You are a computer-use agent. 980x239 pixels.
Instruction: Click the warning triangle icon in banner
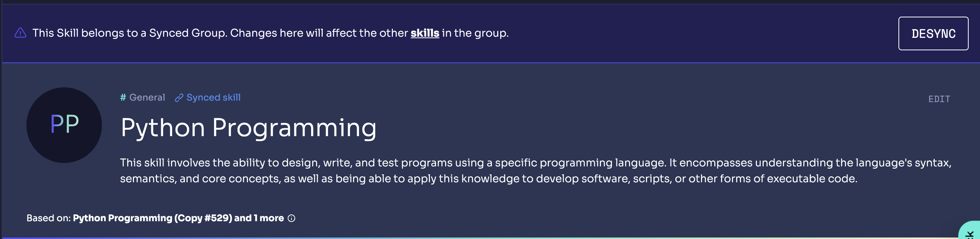pyautogui.click(x=20, y=33)
